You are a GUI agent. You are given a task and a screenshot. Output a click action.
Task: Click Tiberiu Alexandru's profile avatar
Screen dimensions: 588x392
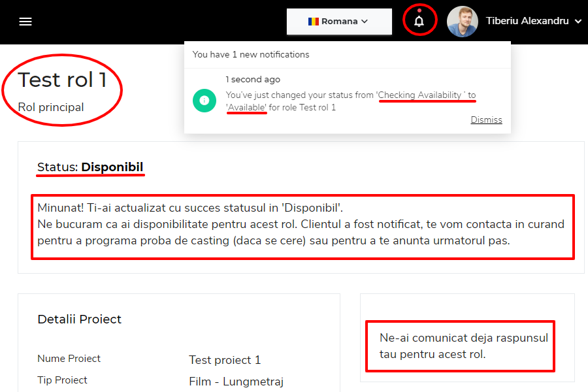[x=463, y=22]
